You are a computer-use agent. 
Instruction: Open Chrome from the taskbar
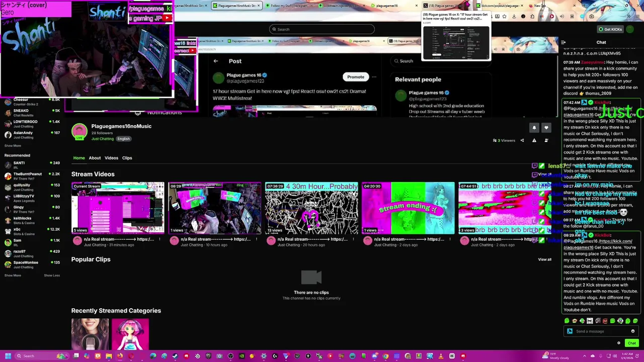click(385, 356)
